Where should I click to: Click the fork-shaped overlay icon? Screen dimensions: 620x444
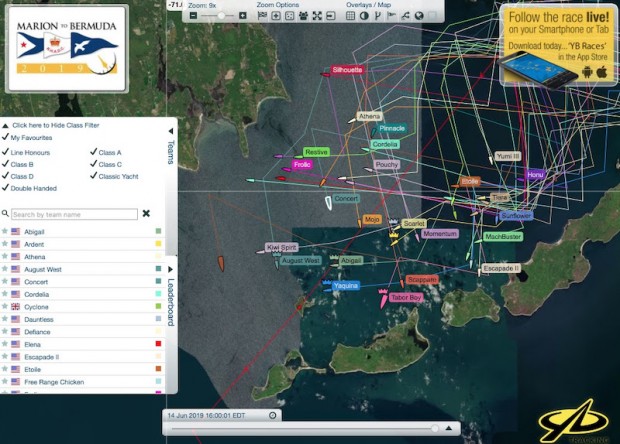[x=378, y=16]
